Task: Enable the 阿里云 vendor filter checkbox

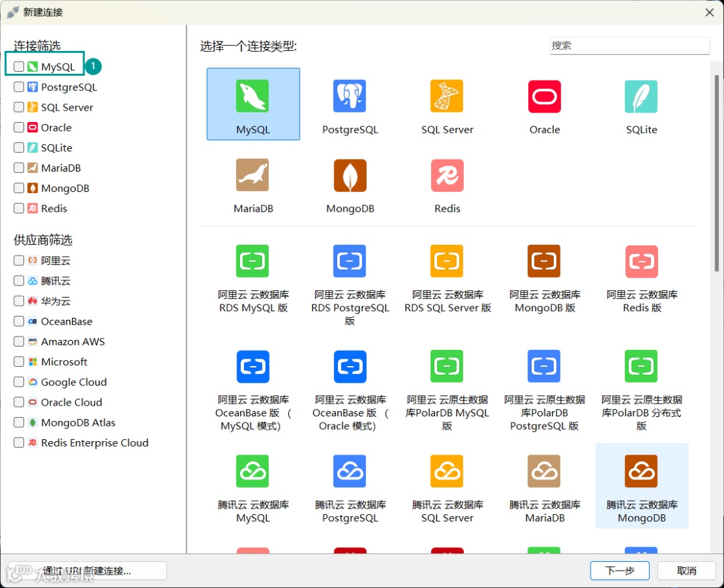Action: click(19, 261)
